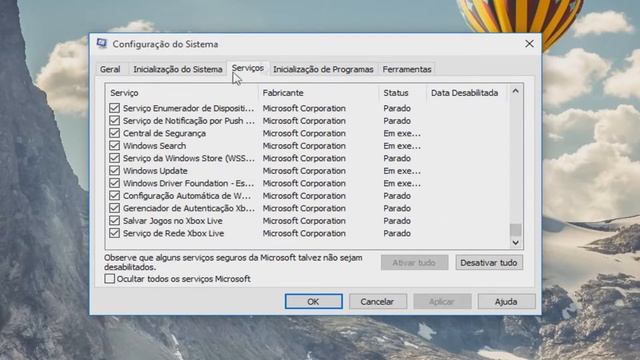Toggle Windows Driver Foundation checkbox

coord(114,183)
